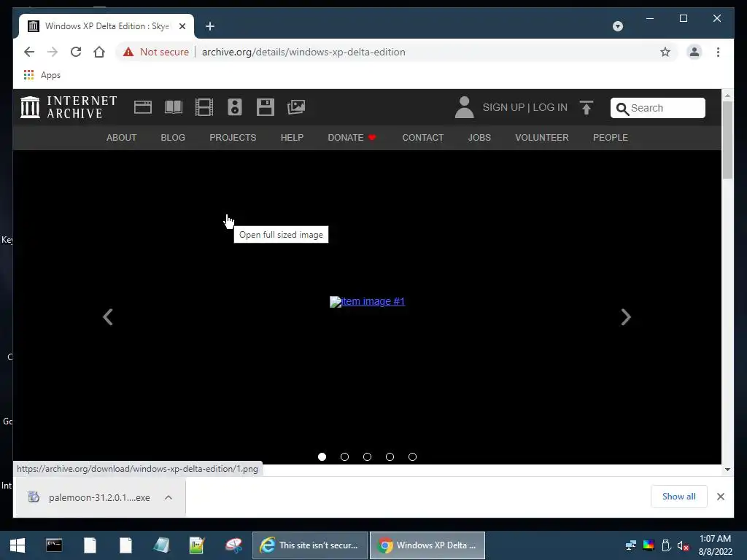Open a new Chrome tab
This screenshot has height=560, width=747.
[x=210, y=26]
